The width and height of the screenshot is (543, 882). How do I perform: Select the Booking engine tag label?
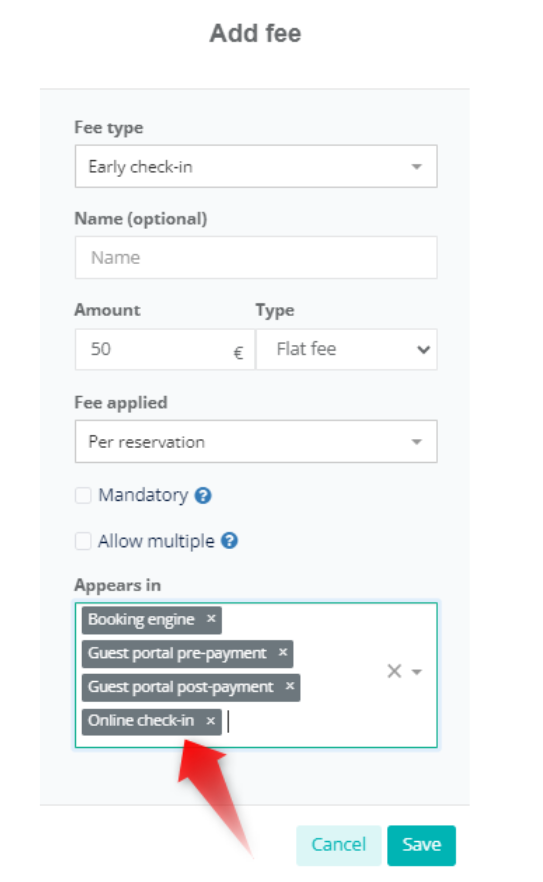coord(141,619)
